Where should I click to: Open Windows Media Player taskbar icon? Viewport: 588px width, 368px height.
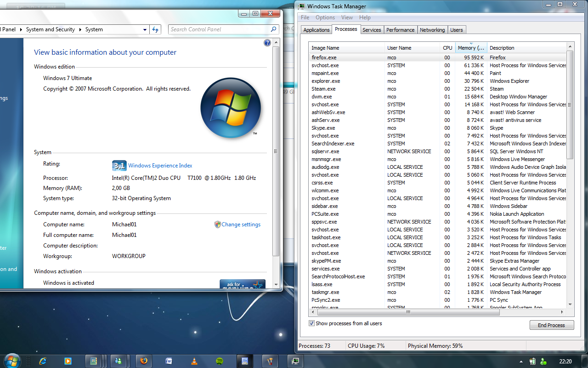(x=68, y=361)
